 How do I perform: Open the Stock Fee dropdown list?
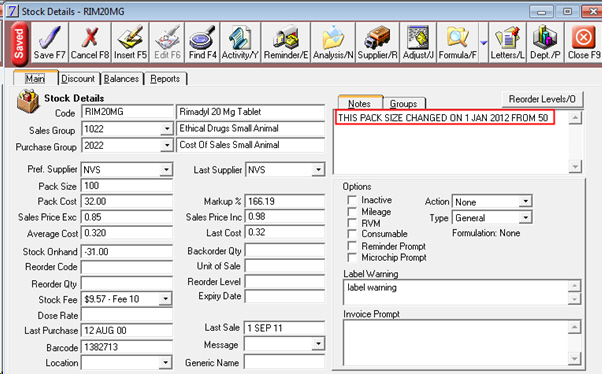[165, 299]
